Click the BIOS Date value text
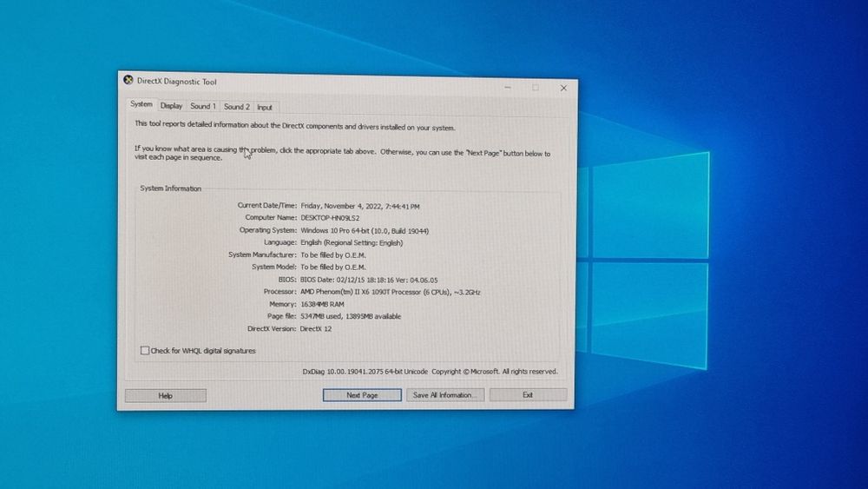 pyautogui.click(x=369, y=280)
